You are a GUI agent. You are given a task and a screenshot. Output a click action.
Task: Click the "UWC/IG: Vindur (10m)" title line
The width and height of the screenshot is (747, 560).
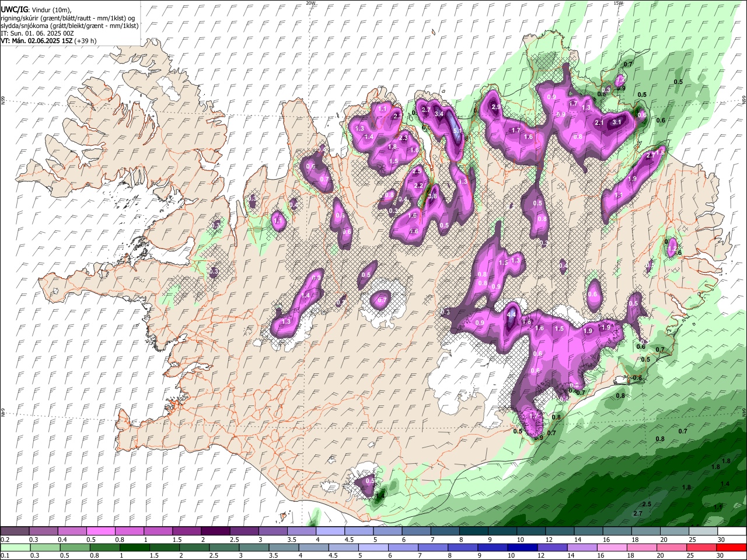(36, 9)
